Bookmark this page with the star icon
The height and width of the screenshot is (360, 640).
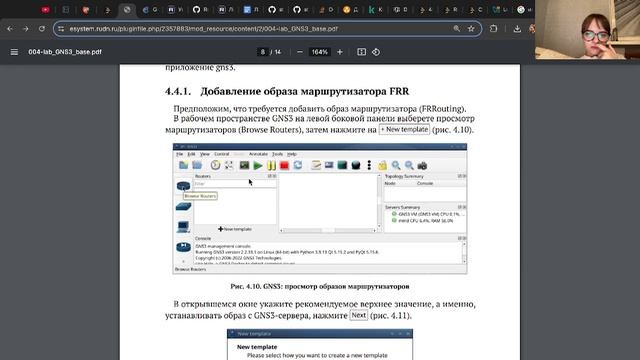(x=471, y=29)
